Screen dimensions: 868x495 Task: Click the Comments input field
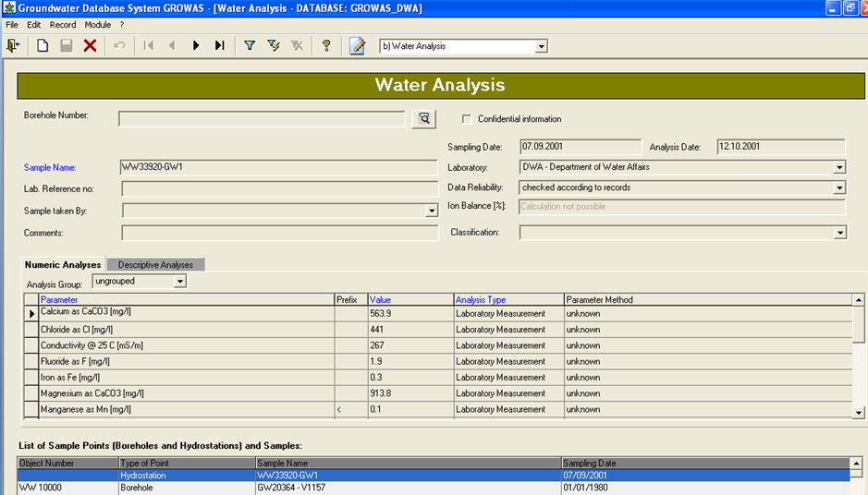[x=279, y=232]
